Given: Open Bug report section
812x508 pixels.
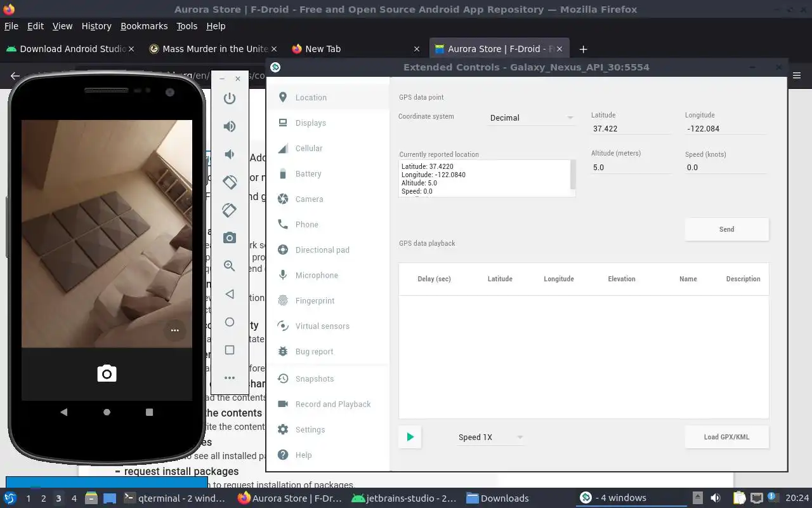Looking at the screenshot, I should point(328,351).
